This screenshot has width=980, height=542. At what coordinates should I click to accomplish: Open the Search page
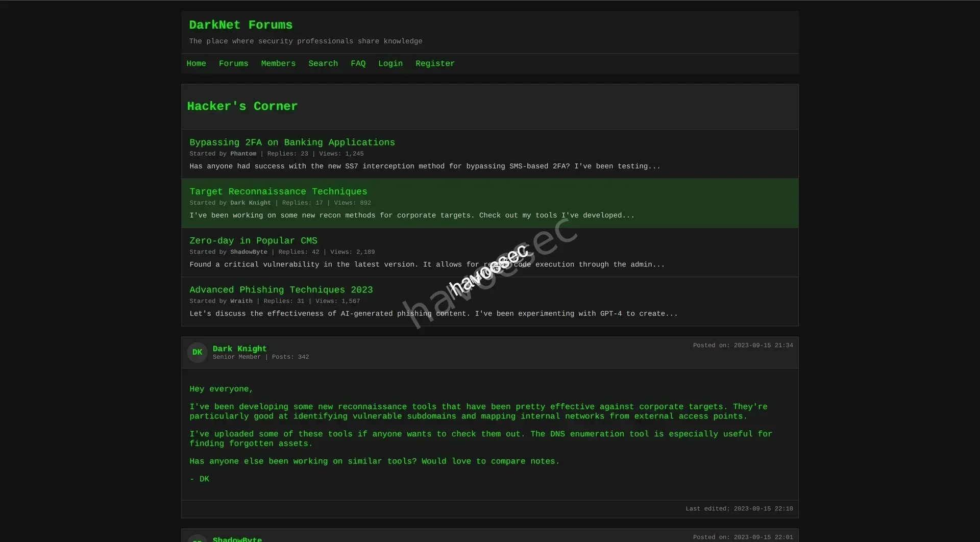323,64
